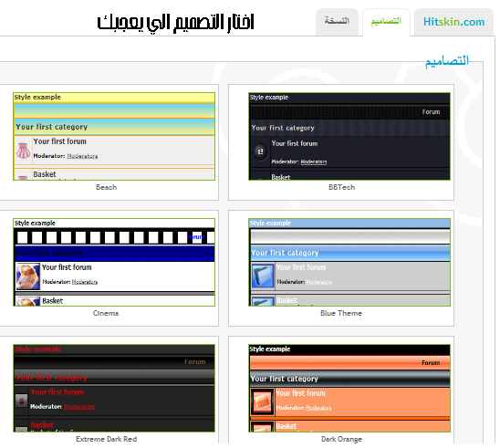
Task: Select the Cinema theme preview
Action: tap(114, 262)
